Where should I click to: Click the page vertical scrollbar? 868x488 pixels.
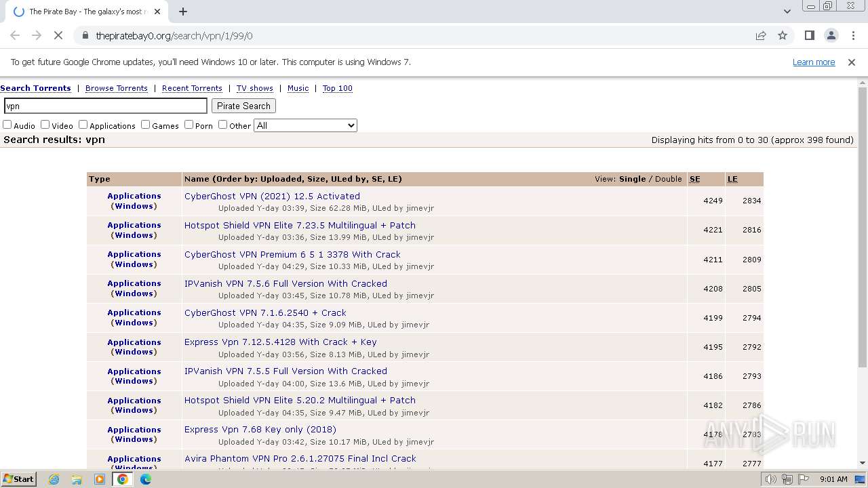pyautogui.click(x=863, y=227)
